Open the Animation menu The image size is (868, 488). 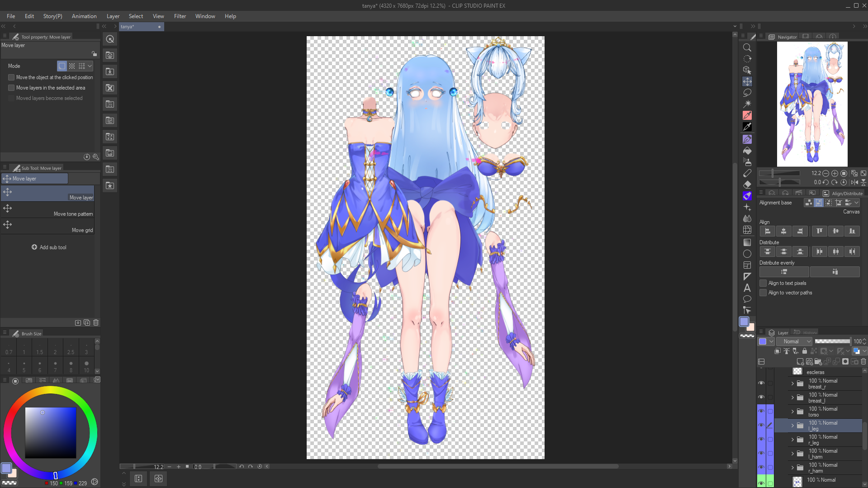[84, 16]
